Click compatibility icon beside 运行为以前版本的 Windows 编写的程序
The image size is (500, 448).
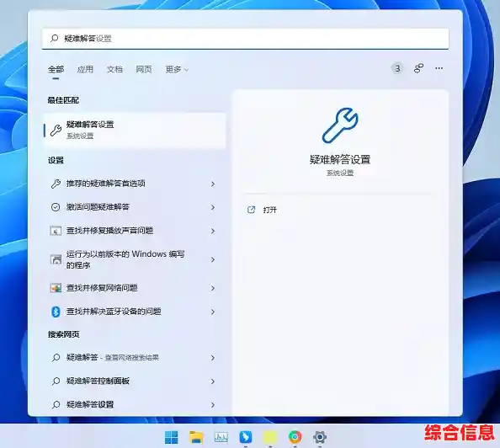tap(56, 259)
